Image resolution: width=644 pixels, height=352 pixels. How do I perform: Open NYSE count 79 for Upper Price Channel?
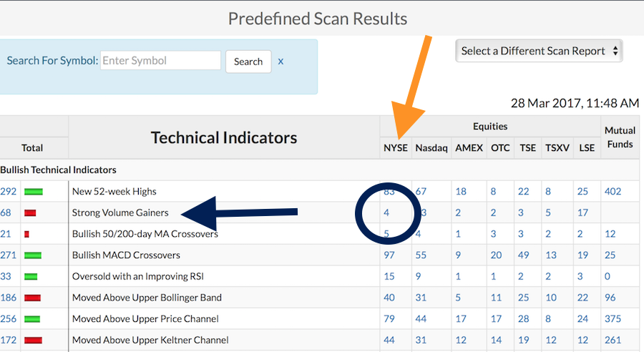coord(389,318)
